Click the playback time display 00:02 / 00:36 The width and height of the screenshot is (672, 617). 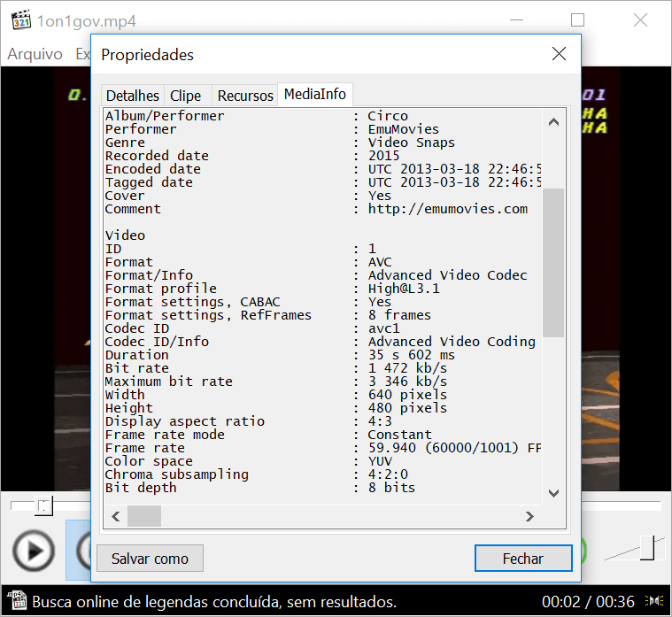coord(588,602)
